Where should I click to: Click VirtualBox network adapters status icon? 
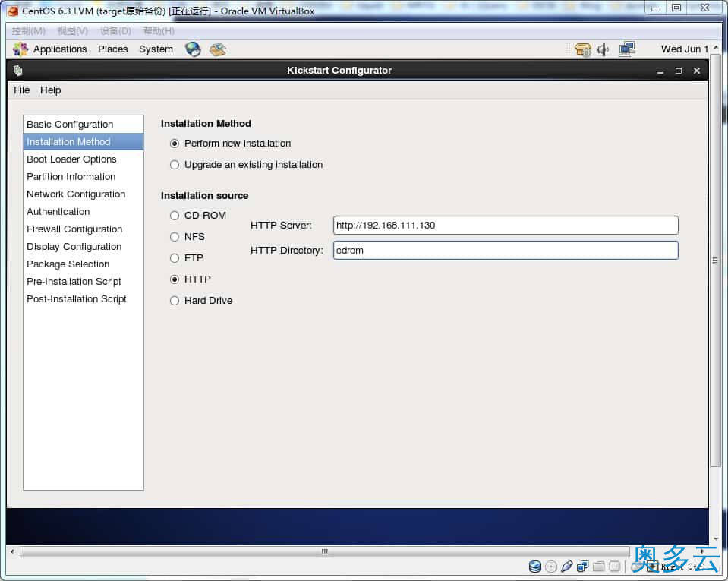[583, 566]
